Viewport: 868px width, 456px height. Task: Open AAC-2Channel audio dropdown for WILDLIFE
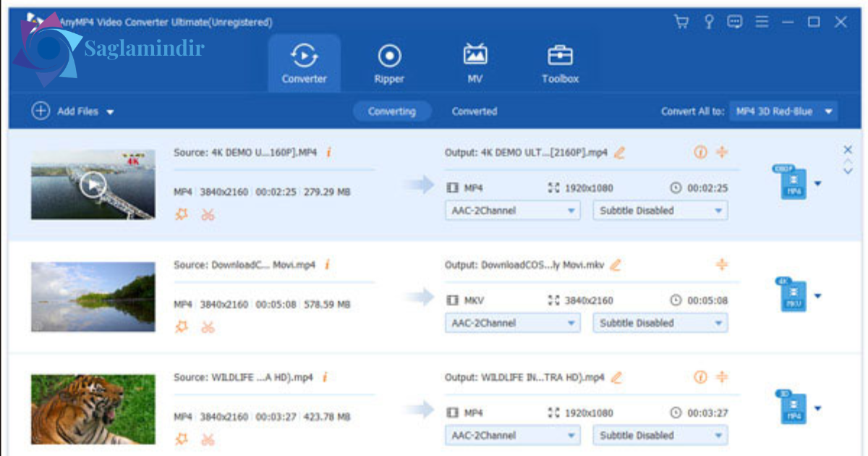(x=513, y=435)
